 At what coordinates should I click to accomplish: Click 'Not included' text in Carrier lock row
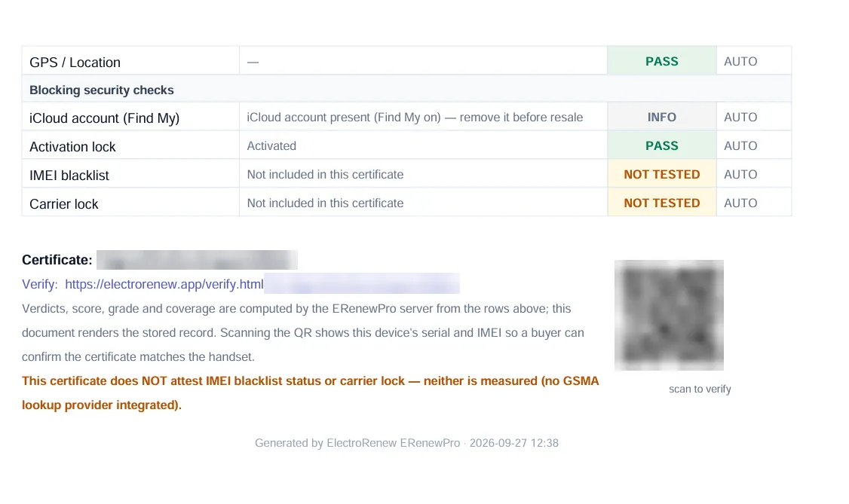325,203
